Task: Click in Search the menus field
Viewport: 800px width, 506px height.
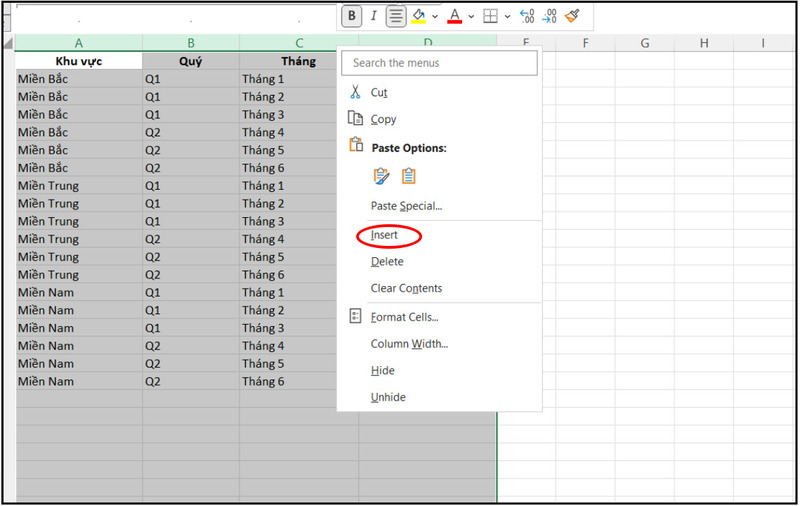Action: click(x=439, y=63)
